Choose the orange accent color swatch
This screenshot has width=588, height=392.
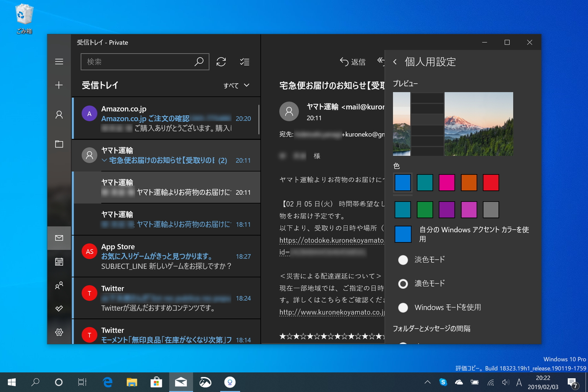[x=469, y=182]
